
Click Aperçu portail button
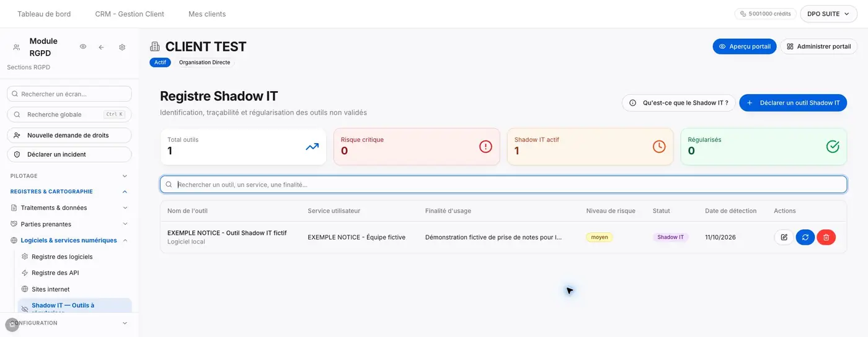(x=745, y=46)
